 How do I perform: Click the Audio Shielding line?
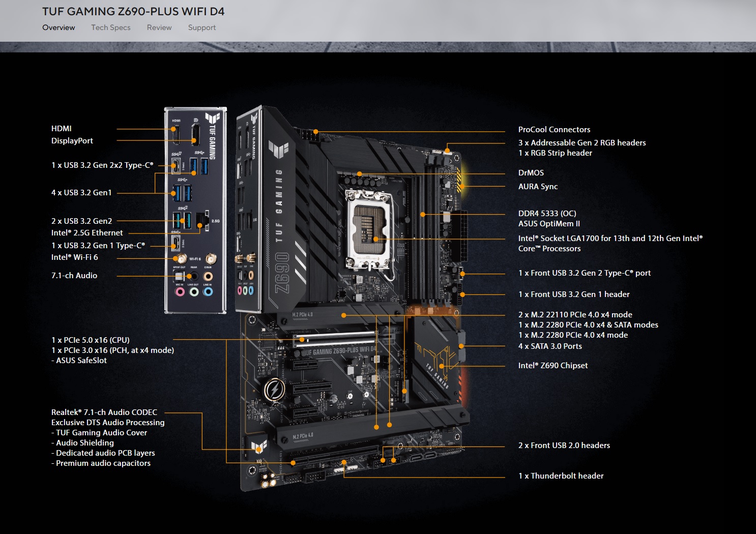(82, 443)
